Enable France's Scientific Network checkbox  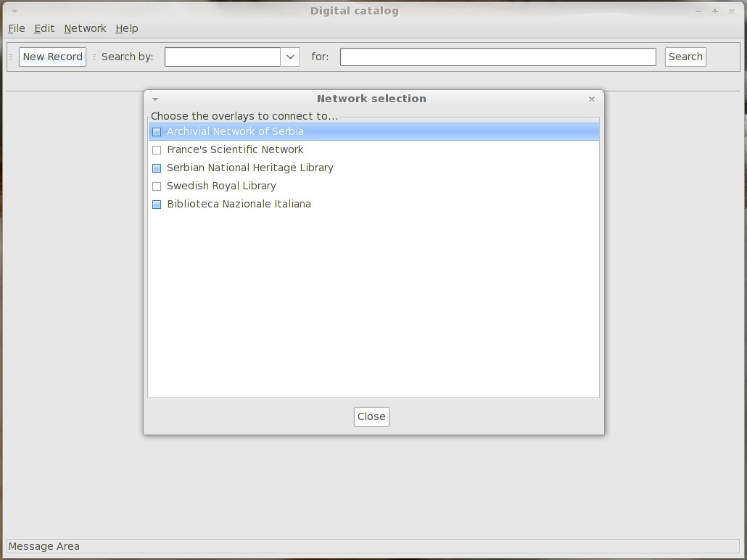(157, 150)
